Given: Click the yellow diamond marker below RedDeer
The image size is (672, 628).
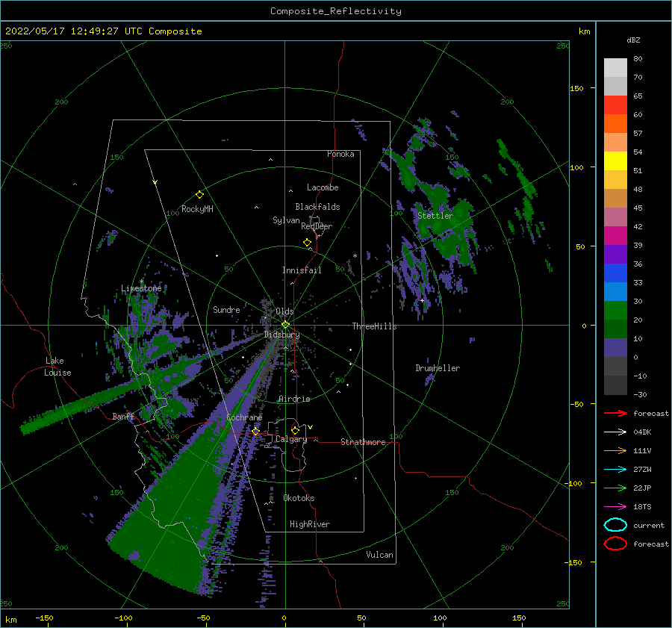Looking at the screenshot, I should [307, 243].
